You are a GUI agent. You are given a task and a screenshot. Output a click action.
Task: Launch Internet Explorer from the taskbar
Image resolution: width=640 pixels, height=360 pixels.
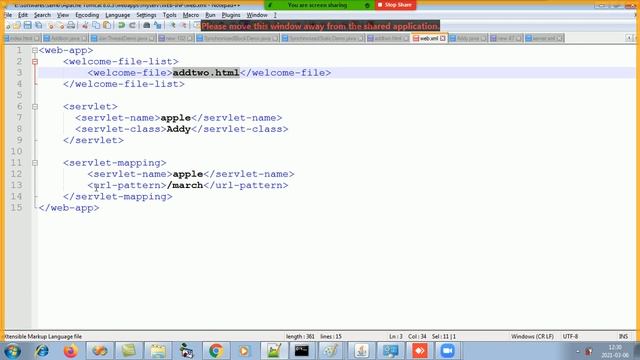point(42,351)
